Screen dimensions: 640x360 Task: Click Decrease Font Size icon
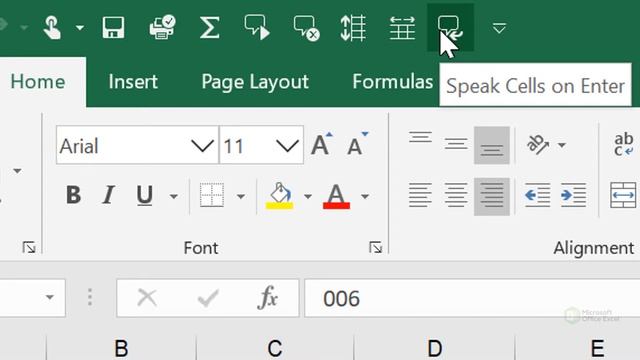[358, 144]
